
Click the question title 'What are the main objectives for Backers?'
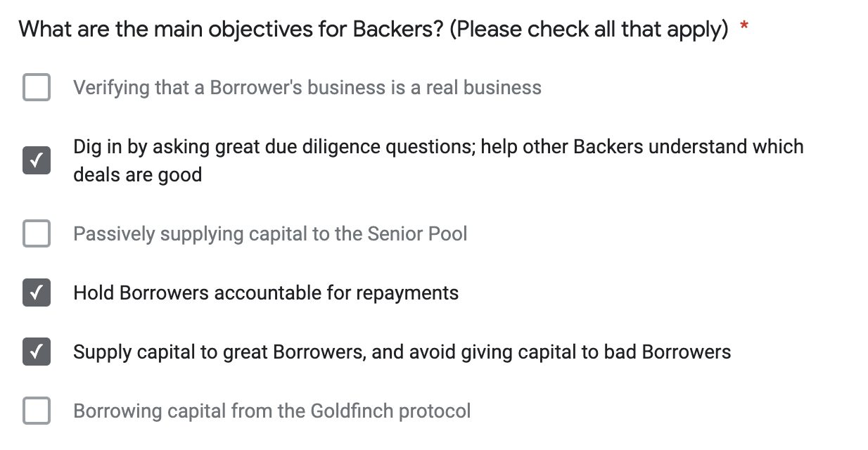coord(230,30)
